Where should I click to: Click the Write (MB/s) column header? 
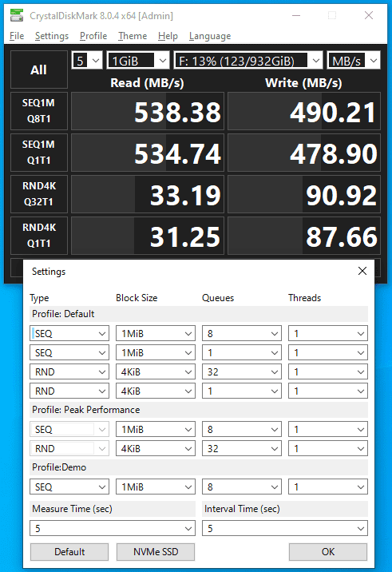coord(303,83)
